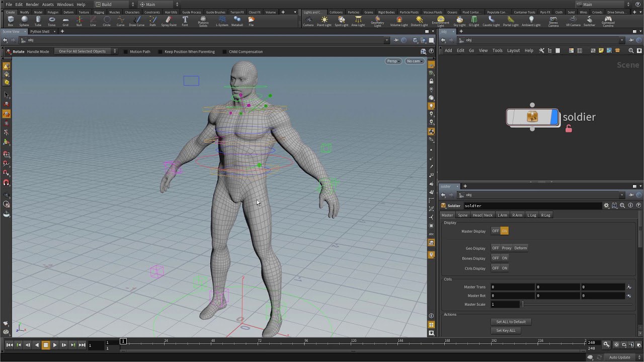The width and height of the screenshot is (644, 362).
Task: Expand the parameter pane obj path dropdown
Action: click(622, 195)
